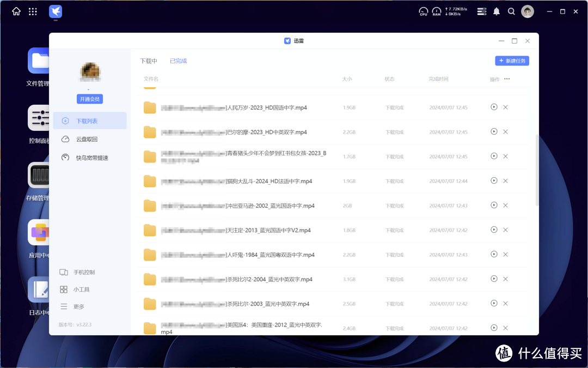Switch to the 下载中 tab

tap(149, 61)
